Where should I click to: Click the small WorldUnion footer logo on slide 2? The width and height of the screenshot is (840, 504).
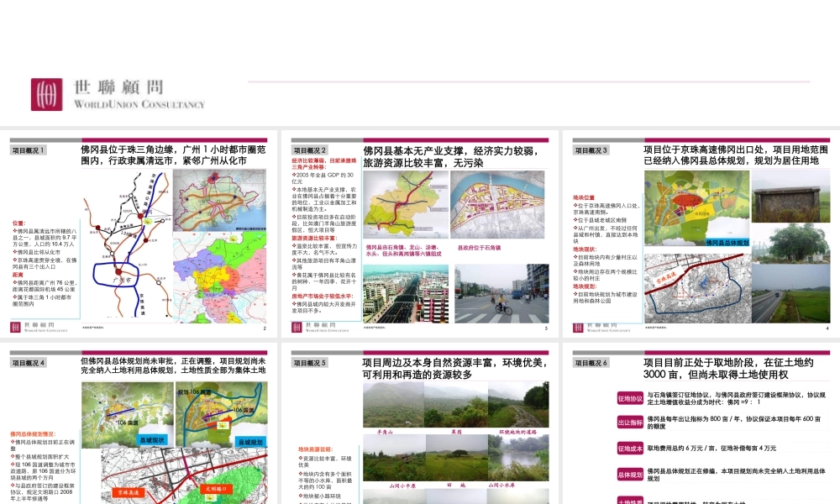[320, 328]
